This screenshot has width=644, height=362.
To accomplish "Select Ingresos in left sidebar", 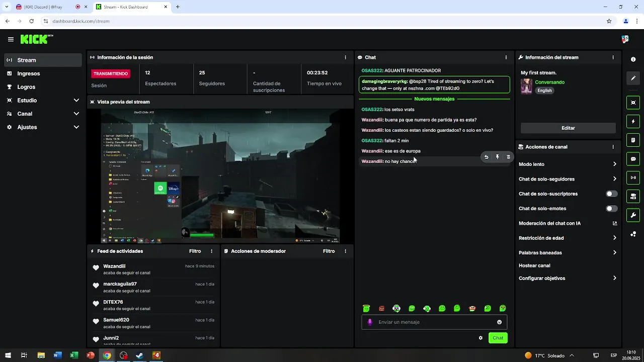I will (x=43, y=73).
